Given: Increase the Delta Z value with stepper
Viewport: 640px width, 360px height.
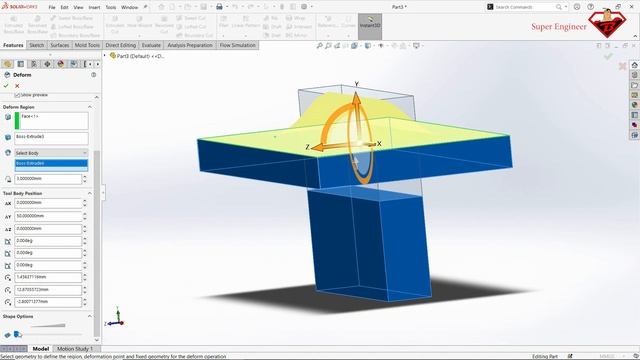Looking at the screenshot, I should point(85,227).
